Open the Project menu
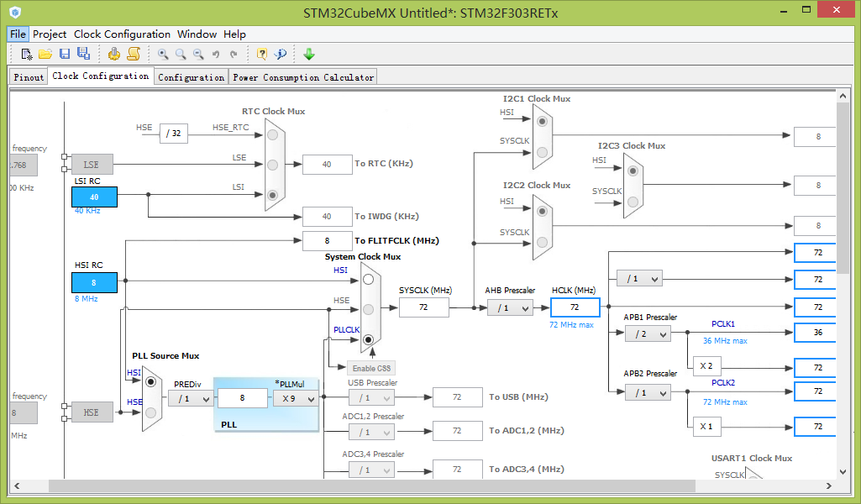The height and width of the screenshot is (504, 861). [x=50, y=34]
